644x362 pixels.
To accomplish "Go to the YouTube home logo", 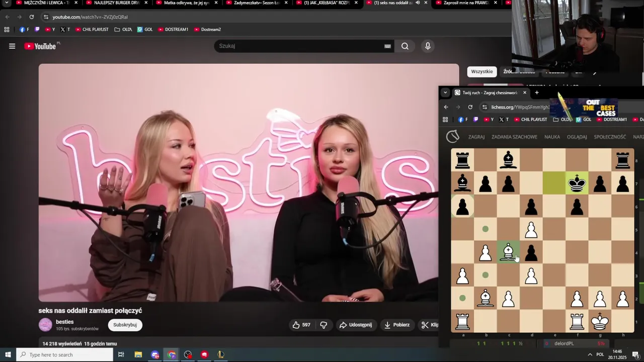I will point(40,46).
